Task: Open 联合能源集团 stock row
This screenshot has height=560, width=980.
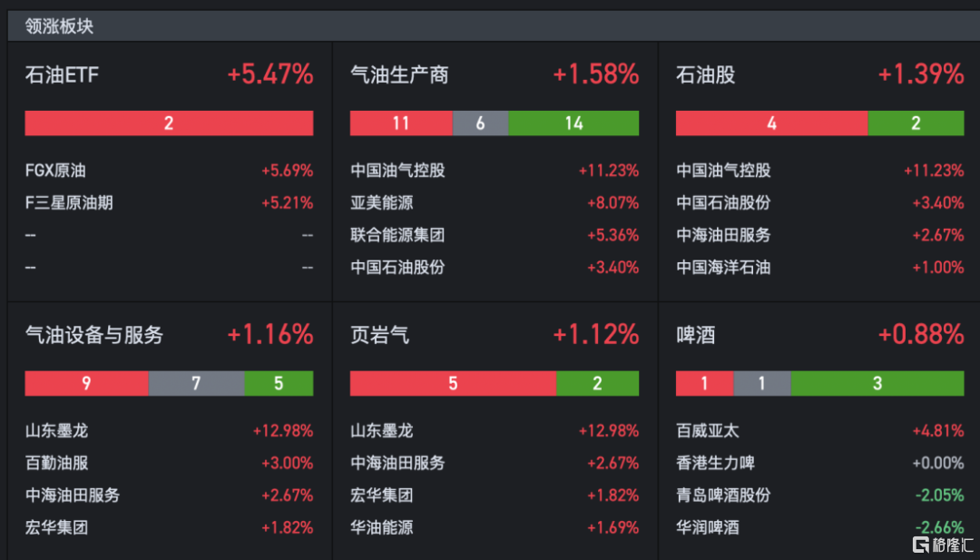Action: pyautogui.click(x=495, y=236)
